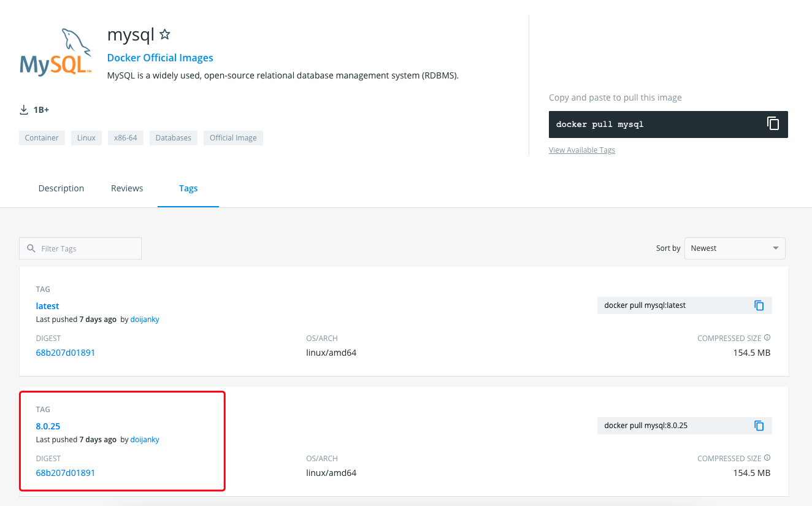The width and height of the screenshot is (812, 506).
Task: Click the MySQL dolphin logo
Action: tap(56, 53)
